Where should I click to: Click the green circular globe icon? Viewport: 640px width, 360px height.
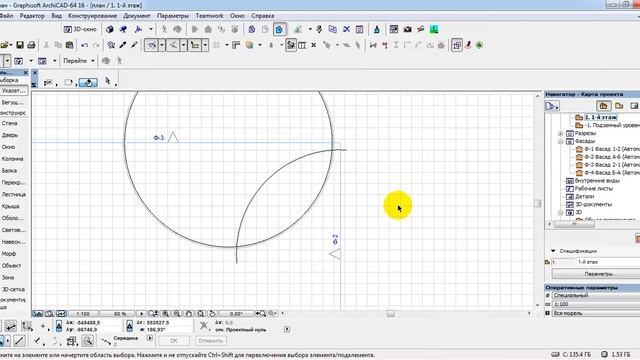tap(479, 45)
